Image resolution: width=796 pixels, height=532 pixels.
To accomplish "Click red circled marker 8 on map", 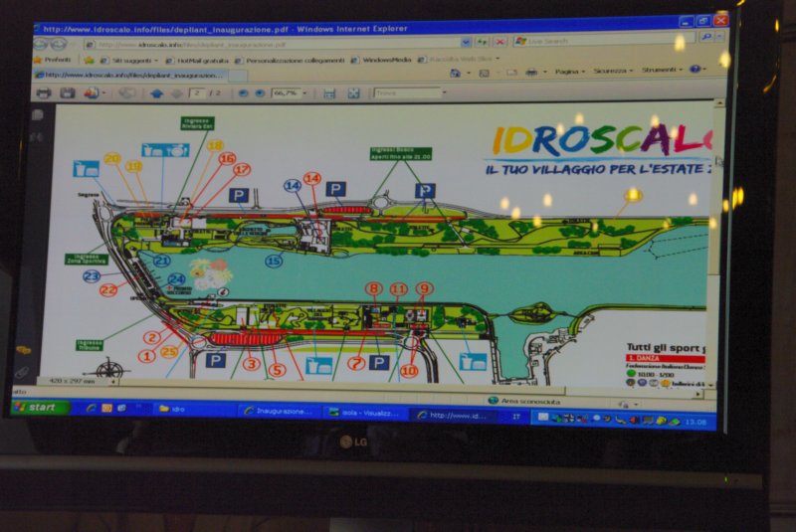I will pos(374,288).
